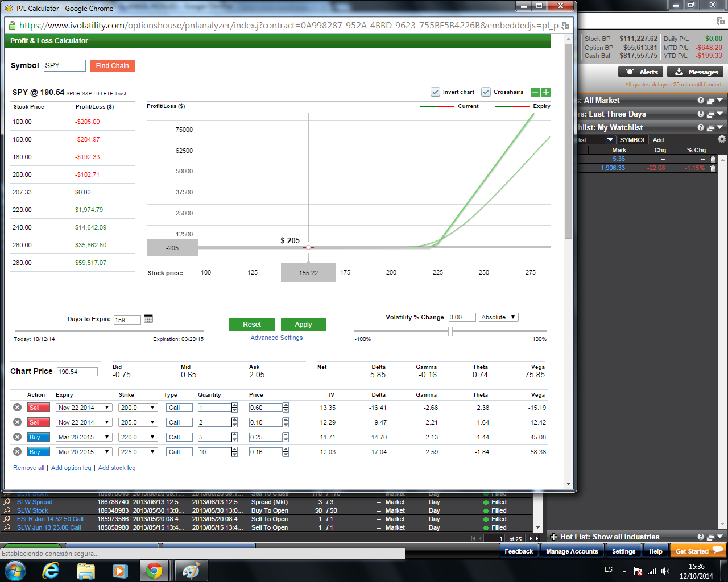This screenshot has height=582, width=728.
Task: Toggle Sell action on the 200.0 strike leg
Action: tap(39, 408)
